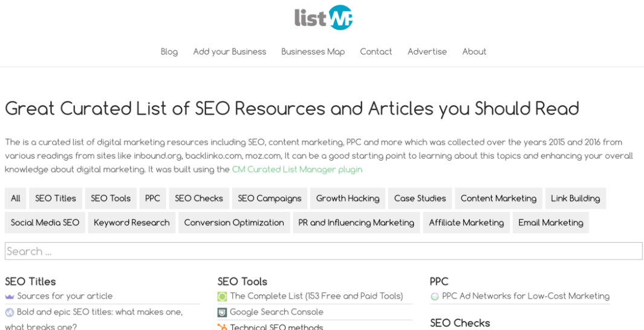Focus the Search input field
The image size is (644, 330).
point(324,251)
